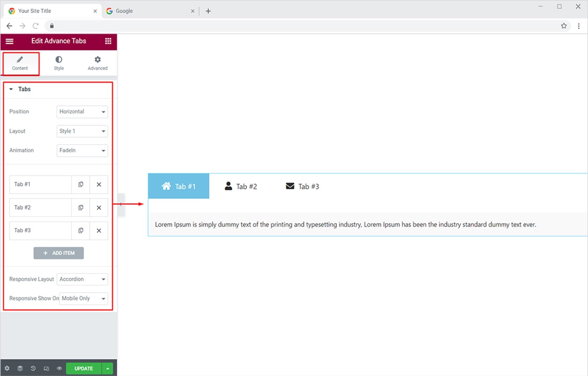This screenshot has height=376, width=588.
Task: Remove the Tab #3 item
Action: pos(99,231)
